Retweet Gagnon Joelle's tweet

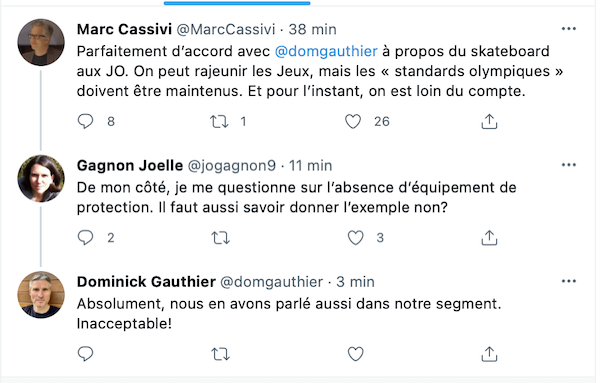click(221, 238)
